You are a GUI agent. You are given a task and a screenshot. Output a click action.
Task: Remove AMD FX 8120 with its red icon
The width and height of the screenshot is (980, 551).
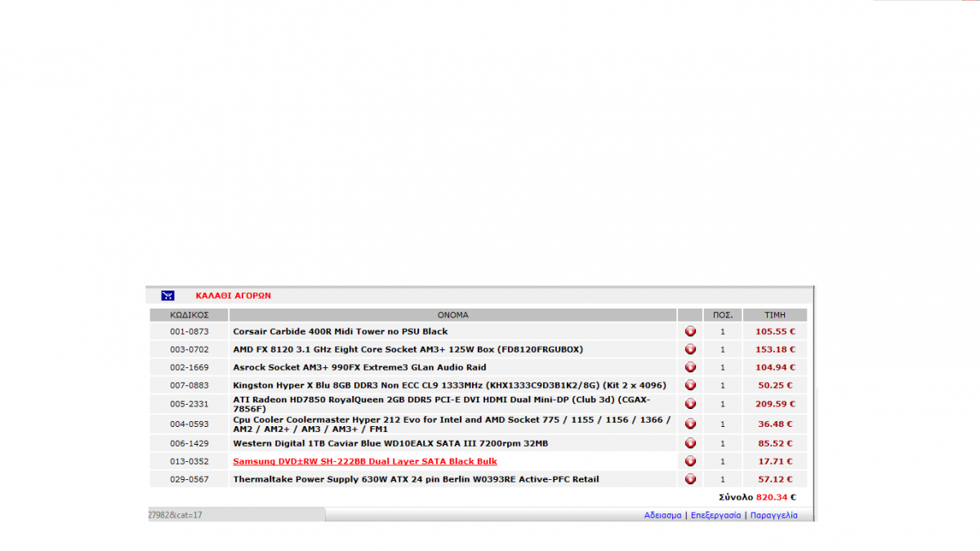690,349
